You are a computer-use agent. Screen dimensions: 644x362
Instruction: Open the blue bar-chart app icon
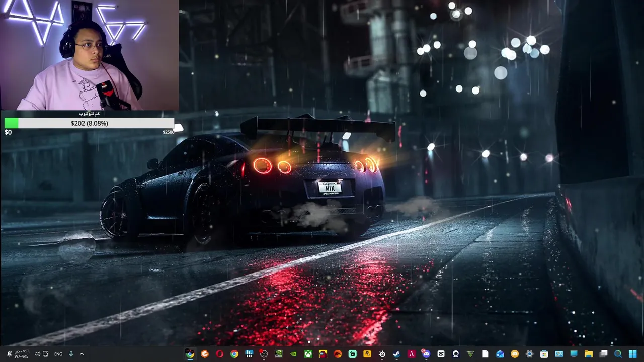249,354
